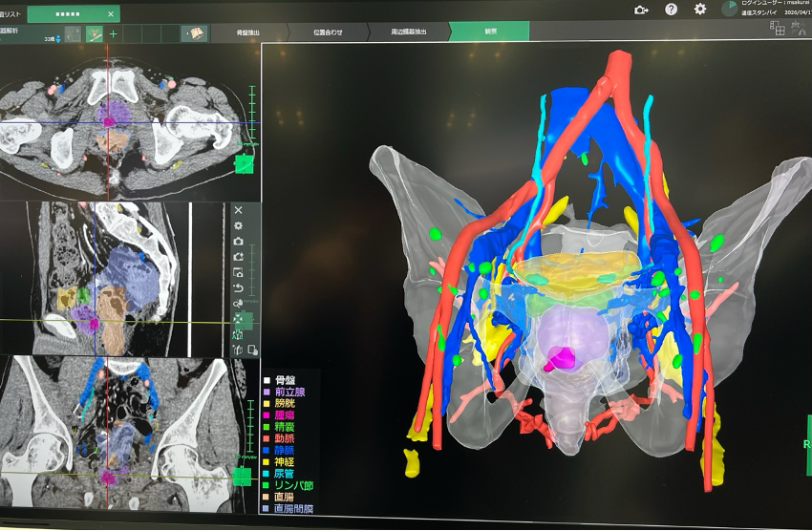Click the green slider handle on axial view
Screen dimensions: 812x531
[x=245, y=162]
